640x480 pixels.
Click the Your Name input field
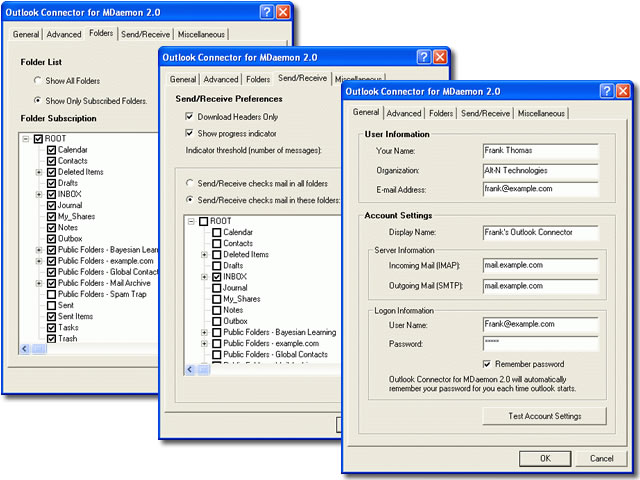(x=540, y=151)
